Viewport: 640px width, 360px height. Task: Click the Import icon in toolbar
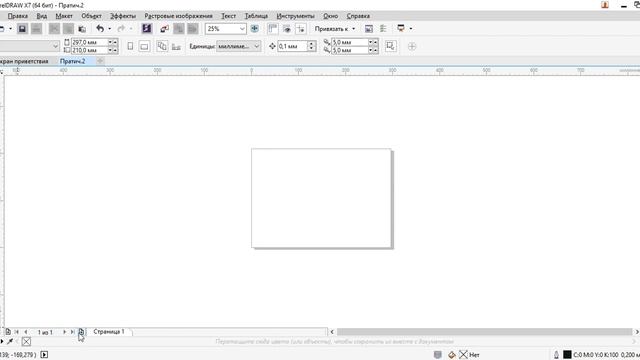click(179, 29)
